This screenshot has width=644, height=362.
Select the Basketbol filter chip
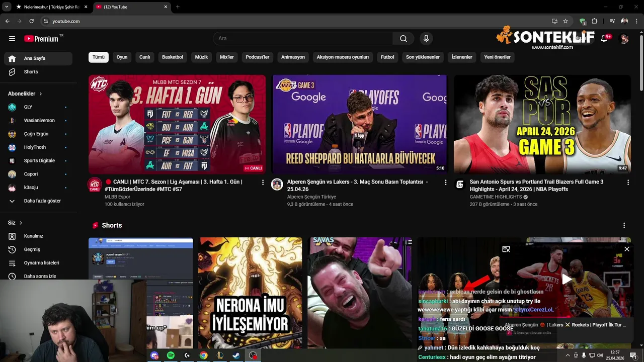(x=173, y=57)
